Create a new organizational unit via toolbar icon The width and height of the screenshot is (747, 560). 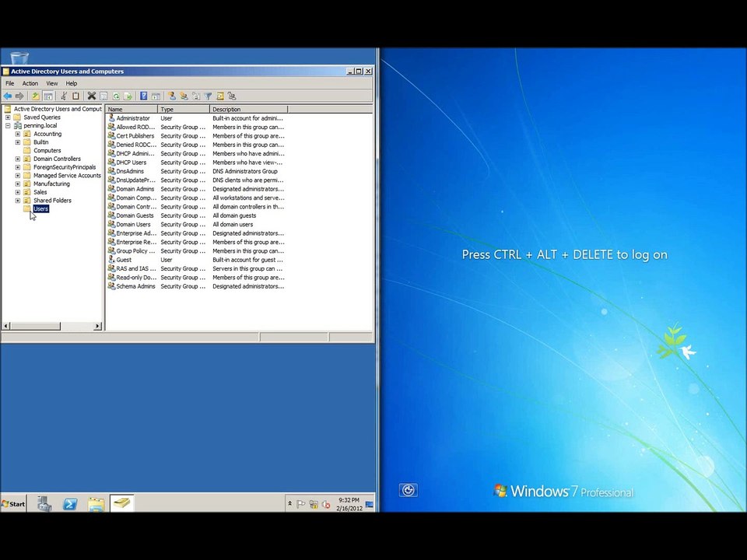196,96
